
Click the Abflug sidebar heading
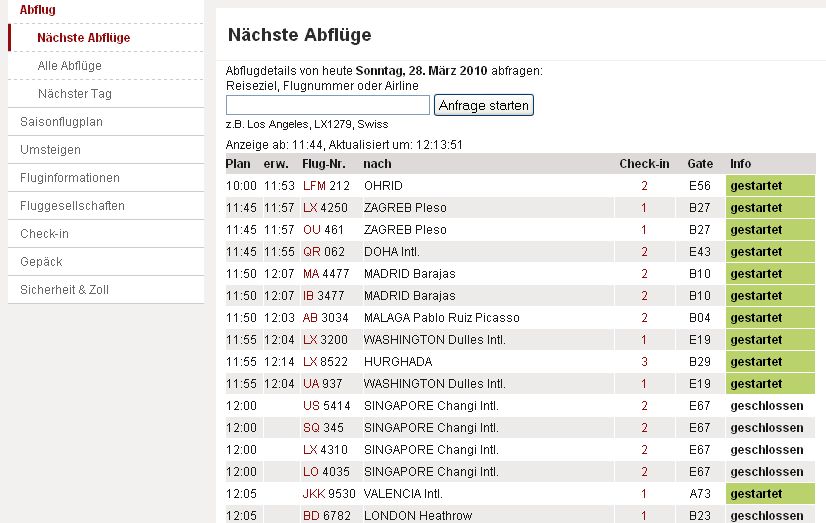[x=38, y=10]
